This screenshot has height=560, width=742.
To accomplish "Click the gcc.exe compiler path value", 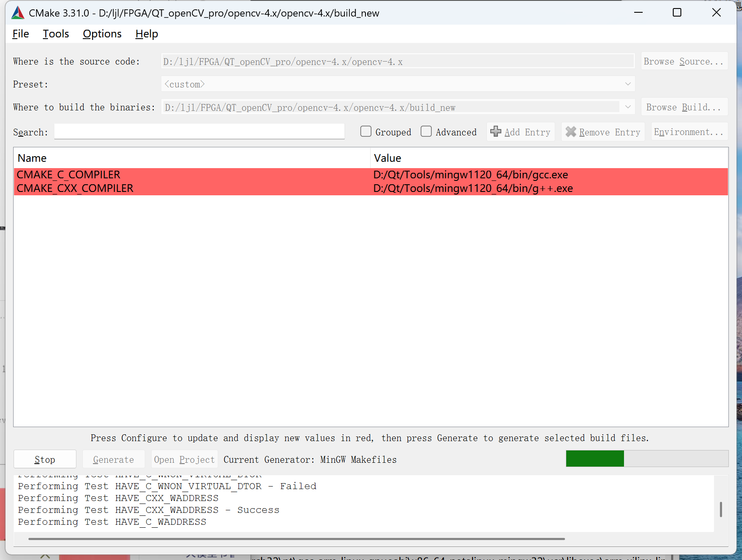I will click(x=470, y=174).
